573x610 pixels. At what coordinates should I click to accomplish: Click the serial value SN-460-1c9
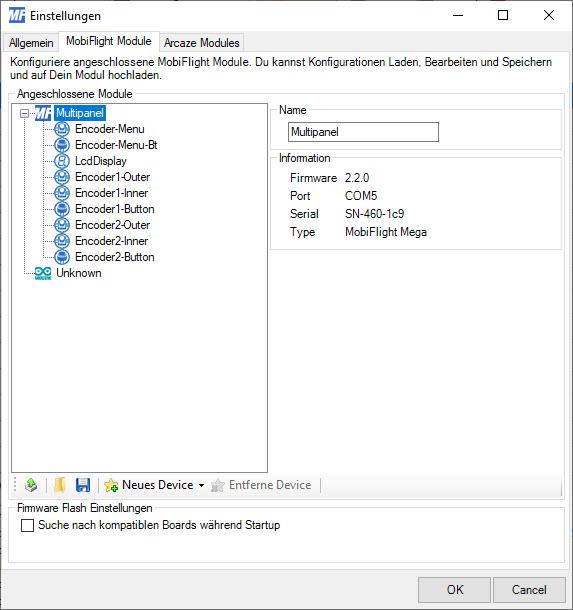pyautogui.click(x=374, y=214)
